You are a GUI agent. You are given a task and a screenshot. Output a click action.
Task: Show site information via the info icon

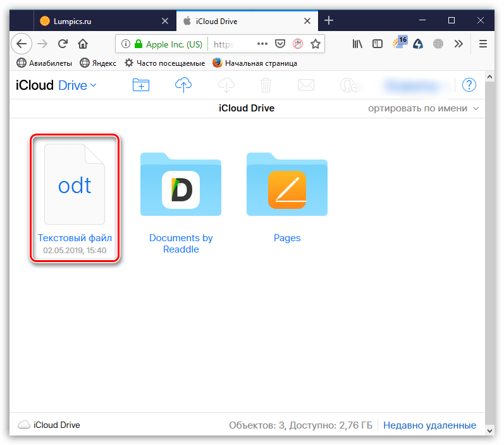coord(126,44)
